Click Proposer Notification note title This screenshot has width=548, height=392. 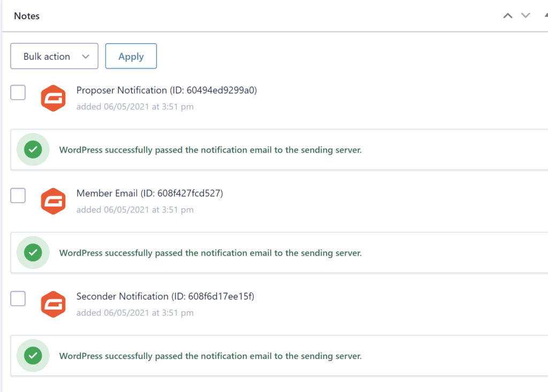tap(167, 90)
